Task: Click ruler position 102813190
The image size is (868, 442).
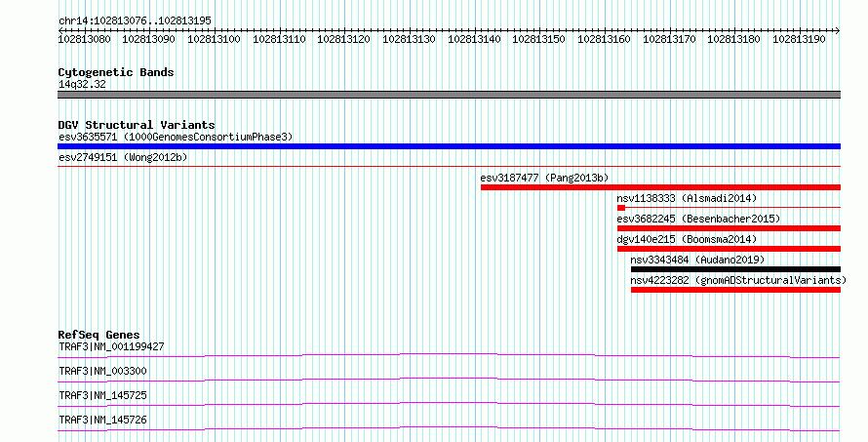Action: (800, 39)
